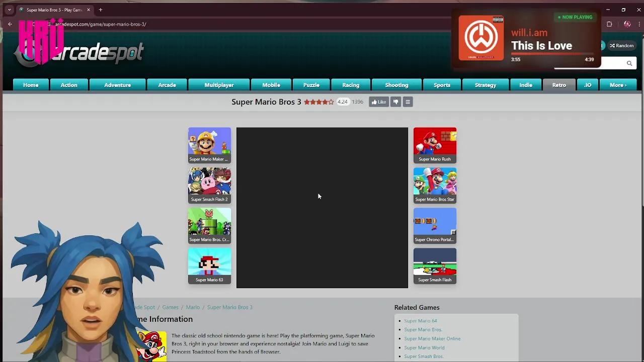The image size is (644, 362).
Task: Go back using the browser back arrow
Action: tap(10, 24)
